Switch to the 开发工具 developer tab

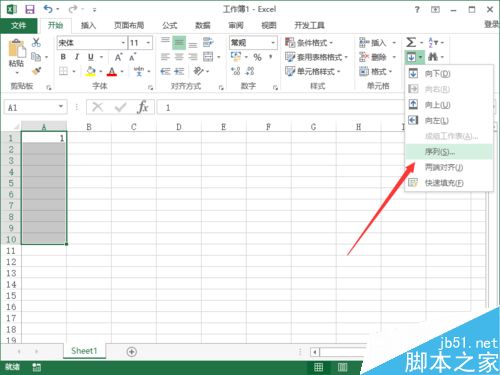pos(309,25)
